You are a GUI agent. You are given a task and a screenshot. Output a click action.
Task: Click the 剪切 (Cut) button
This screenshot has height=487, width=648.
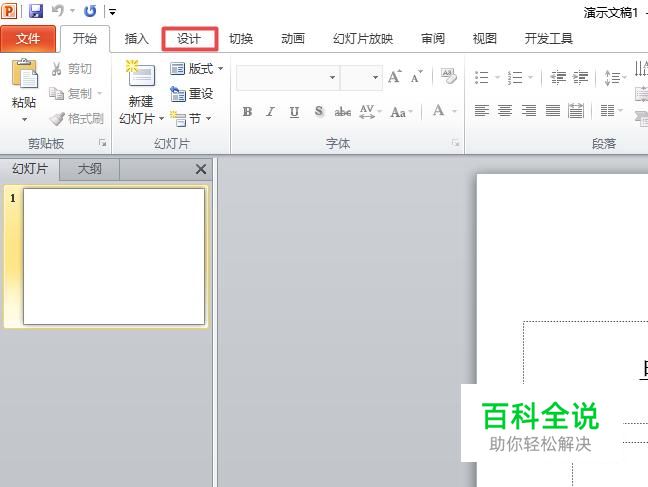point(71,69)
